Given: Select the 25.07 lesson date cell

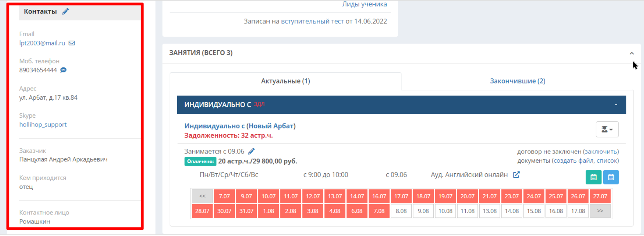Looking at the screenshot, I should pyautogui.click(x=556, y=196).
